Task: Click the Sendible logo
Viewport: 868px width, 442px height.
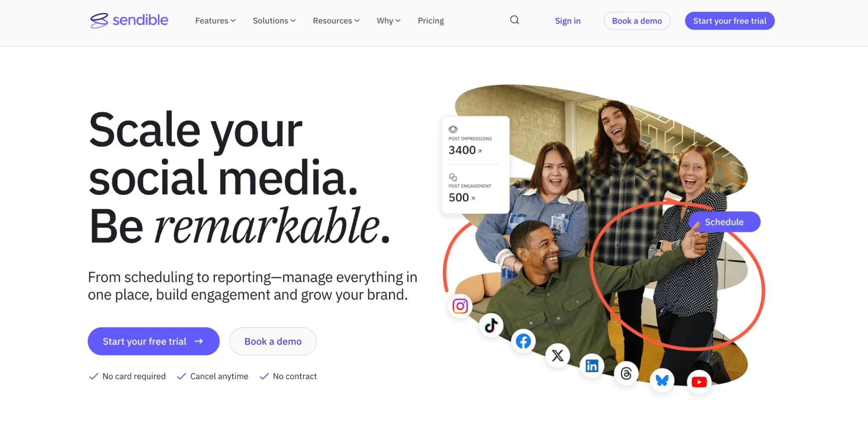Action: [x=129, y=20]
